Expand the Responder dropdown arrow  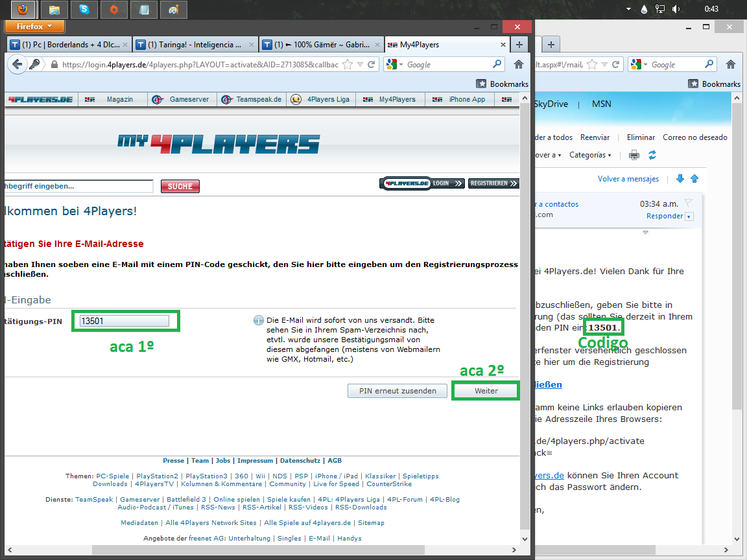coord(689,216)
